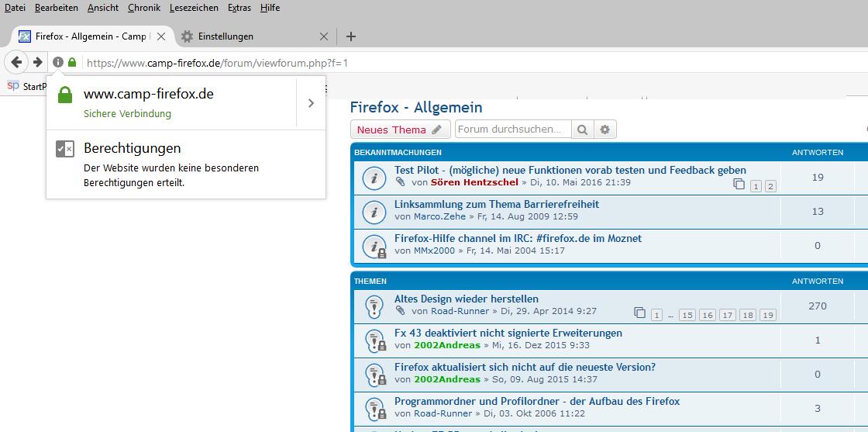Click the gear icon on Einstellungen tab
Image resolution: width=868 pixels, height=432 pixels.
[x=188, y=36]
